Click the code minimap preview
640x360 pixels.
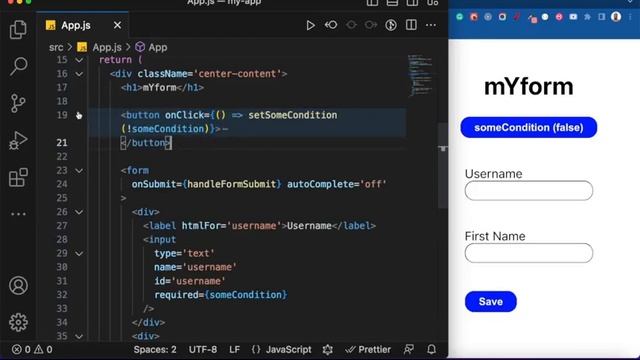tap(420, 75)
